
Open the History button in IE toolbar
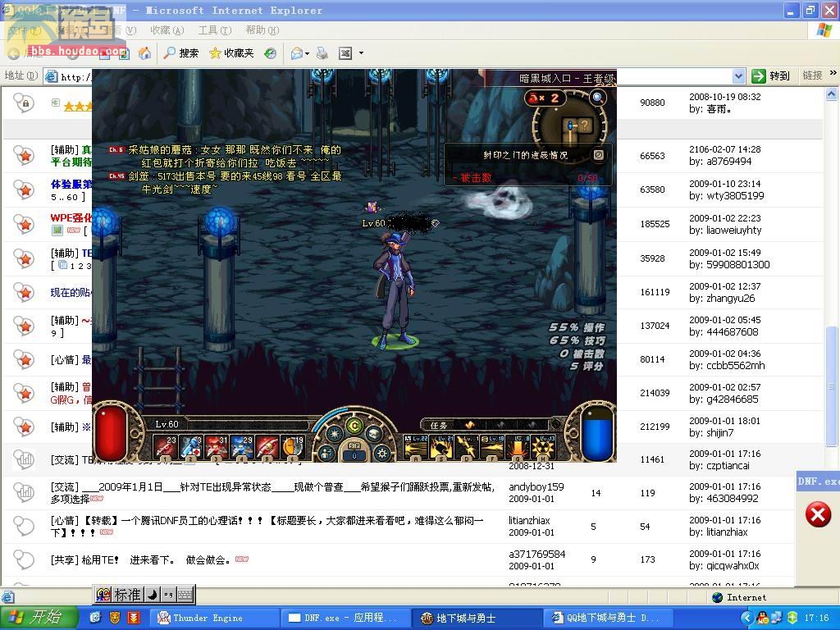pyautogui.click(x=271, y=53)
